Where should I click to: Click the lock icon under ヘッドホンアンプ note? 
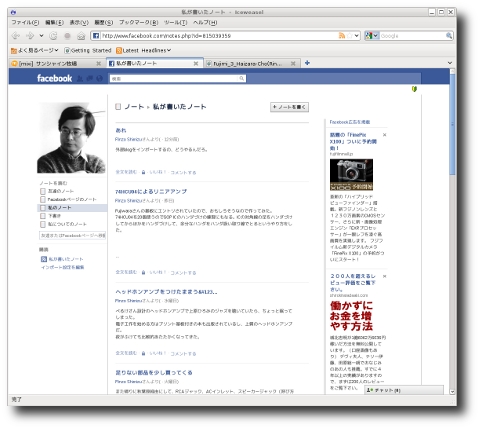(143, 353)
